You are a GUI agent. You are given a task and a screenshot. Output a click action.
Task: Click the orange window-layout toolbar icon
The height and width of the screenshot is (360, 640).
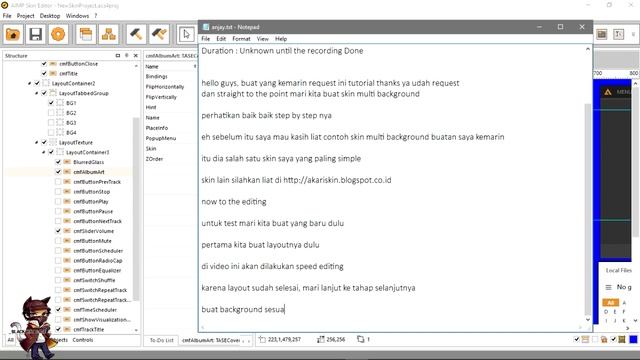pyautogui.click(x=86, y=34)
